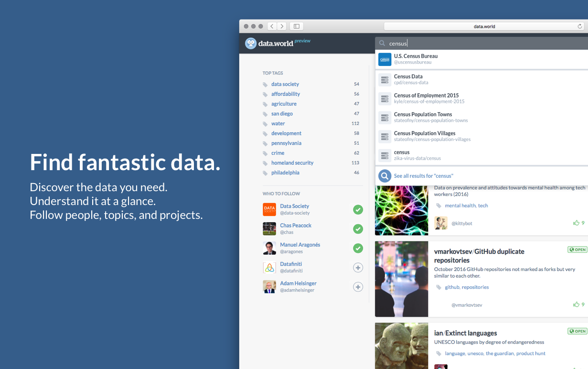Click the dataset icon beside Census Data
588x369 pixels.
pyautogui.click(x=385, y=79)
